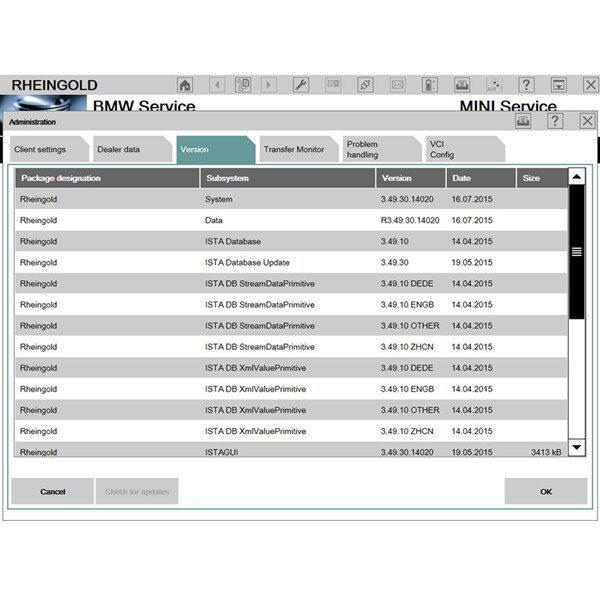Viewport: 600px width, 600px height.
Task: Select StreamDataPrimitive 3.49.10 ENGB version cell
Action: [408, 305]
